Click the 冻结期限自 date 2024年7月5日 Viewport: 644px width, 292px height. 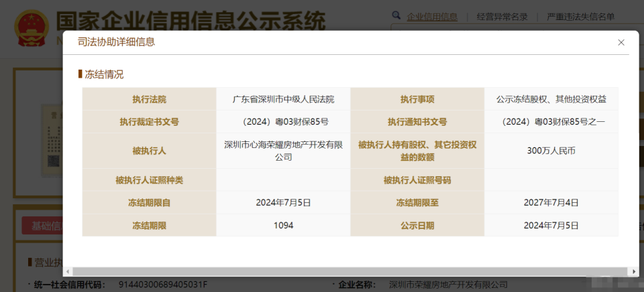tap(283, 202)
